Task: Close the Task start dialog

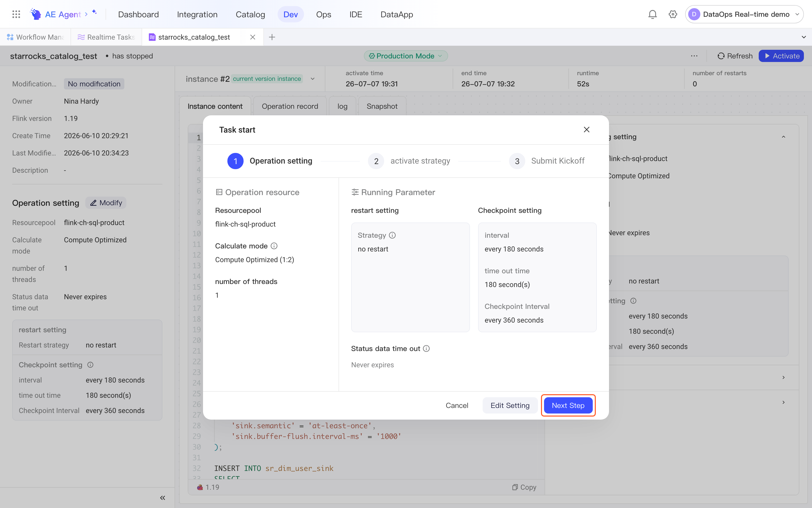Action: click(x=586, y=130)
